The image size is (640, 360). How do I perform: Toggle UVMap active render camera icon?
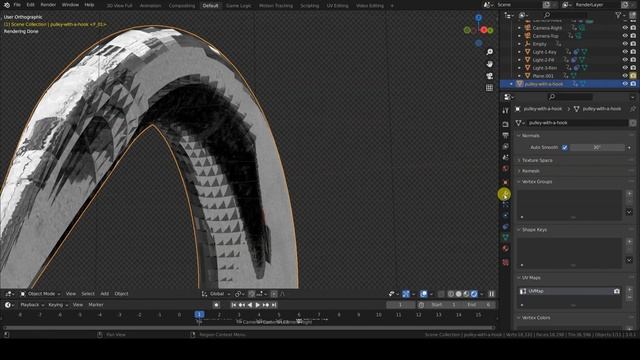[616, 291]
